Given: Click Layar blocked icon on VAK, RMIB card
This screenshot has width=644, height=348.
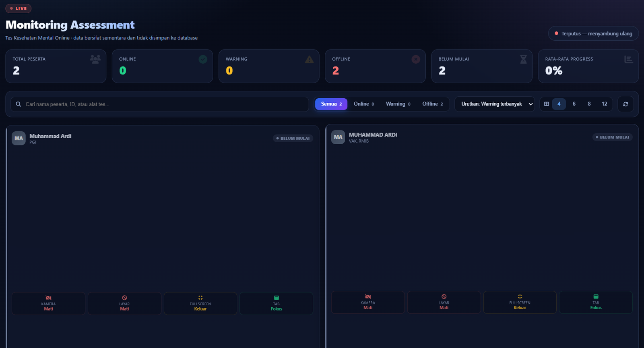Looking at the screenshot, I should [x=444, y=297].
